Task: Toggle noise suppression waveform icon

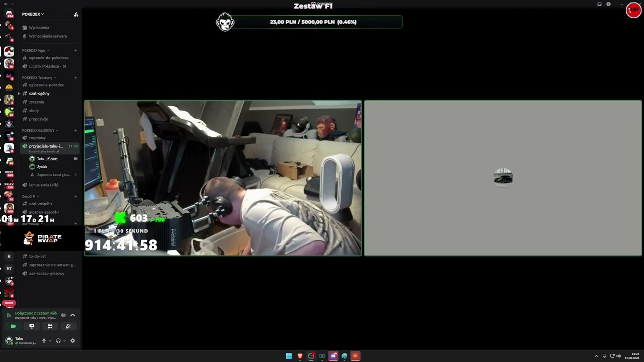Action: pyautogui.click(x=63, y=315)
